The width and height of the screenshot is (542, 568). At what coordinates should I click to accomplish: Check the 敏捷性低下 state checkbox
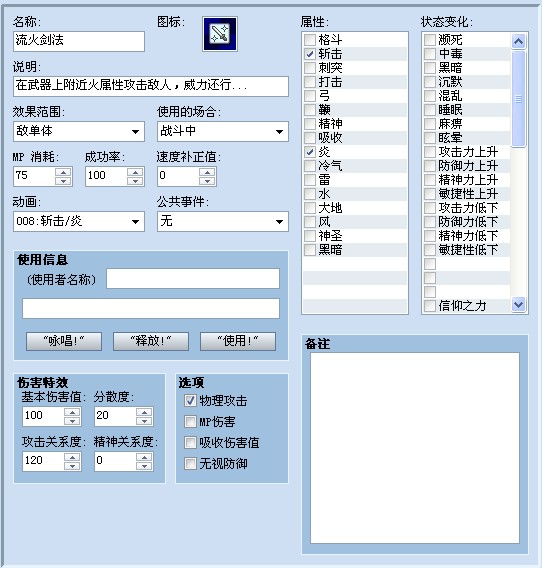[430, 250]
